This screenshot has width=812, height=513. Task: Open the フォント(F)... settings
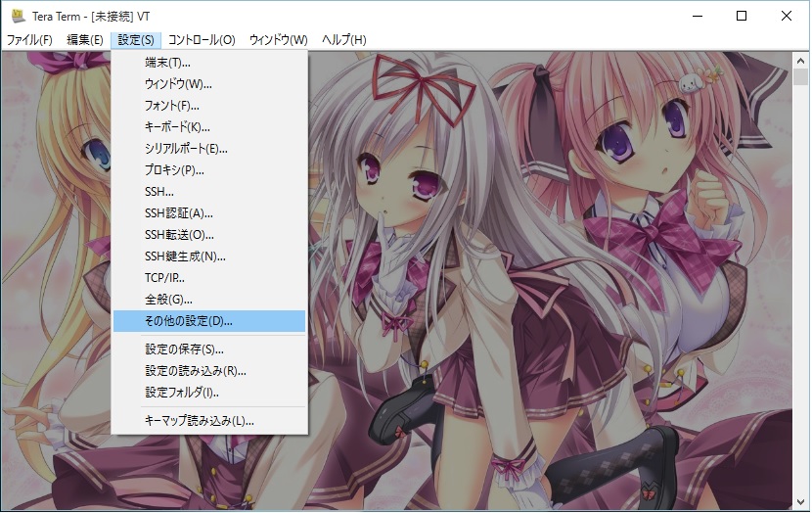pos(209,106)
